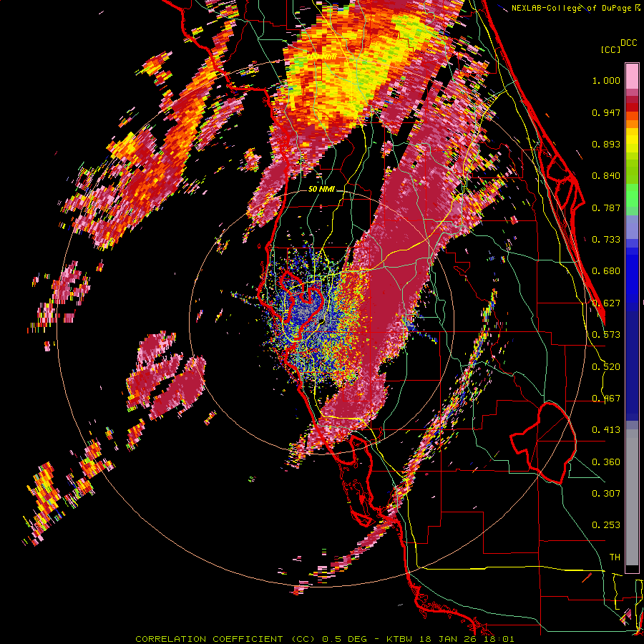This screenshot has width=644, height=644.
Task: Click the CORRELATION COEFFICIENT (CC) product title
Action: click(225, 639)
